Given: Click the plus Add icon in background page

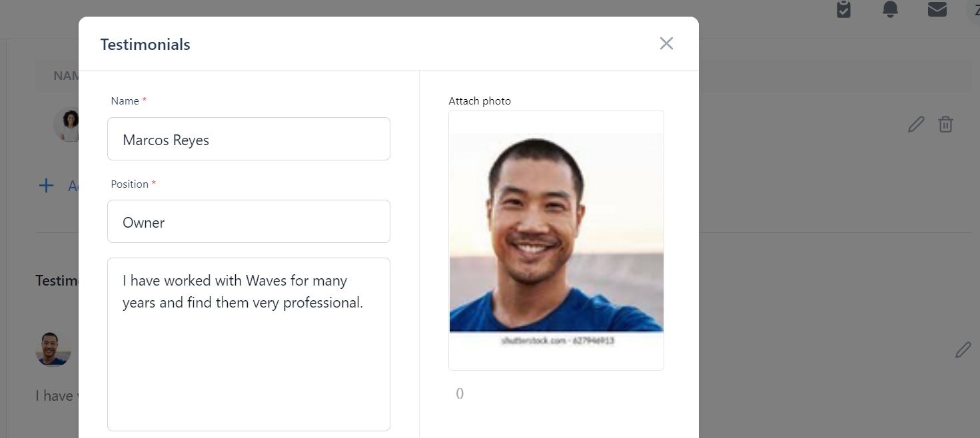Looking at the screenshot, I should tap(46, 185).
